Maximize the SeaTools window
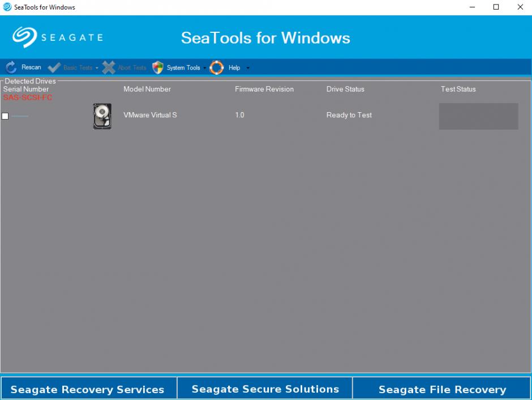 496,7
